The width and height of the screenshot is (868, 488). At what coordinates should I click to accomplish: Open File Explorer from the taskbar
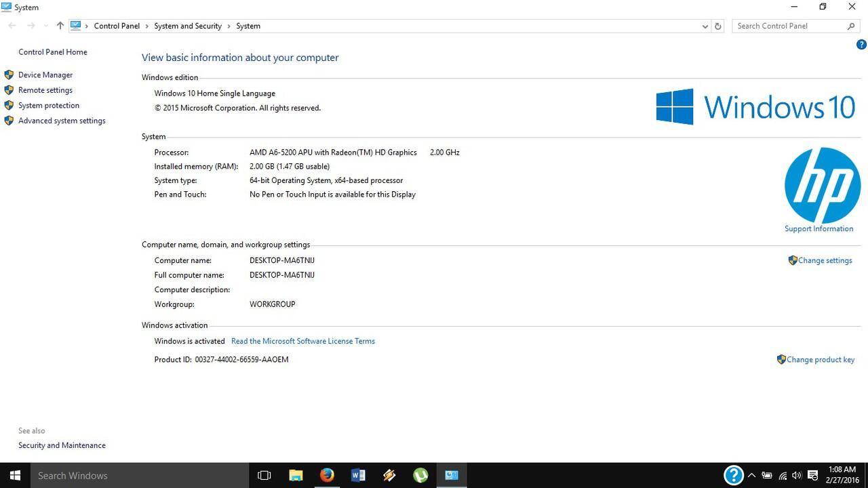point(296,475)
